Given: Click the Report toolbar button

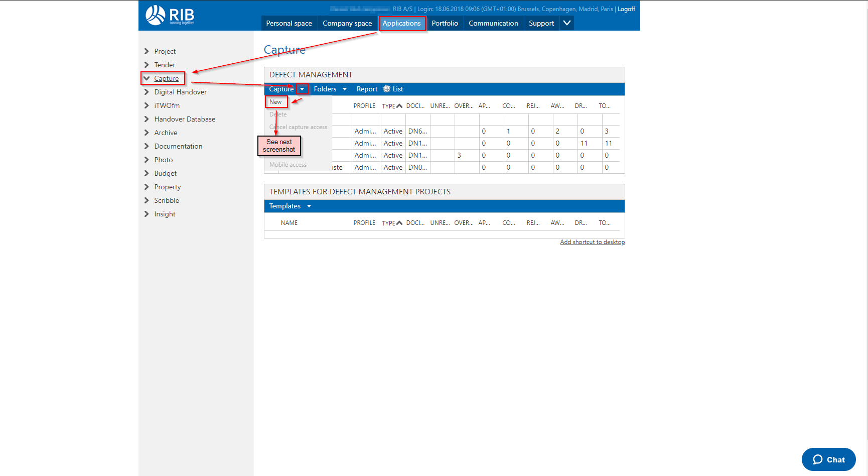Looking at the screenshot, I should [x=367, y=89].
